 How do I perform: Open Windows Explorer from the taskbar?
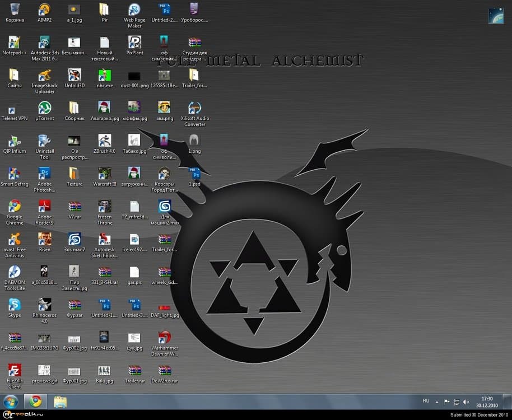pyautogui.click(x=60, y=402)
